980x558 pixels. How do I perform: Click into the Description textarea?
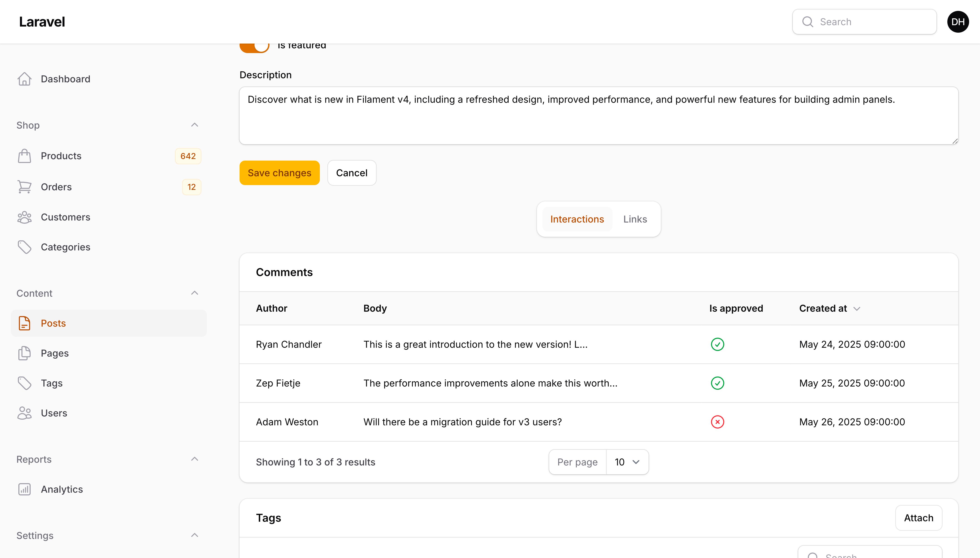pos(599,116)
